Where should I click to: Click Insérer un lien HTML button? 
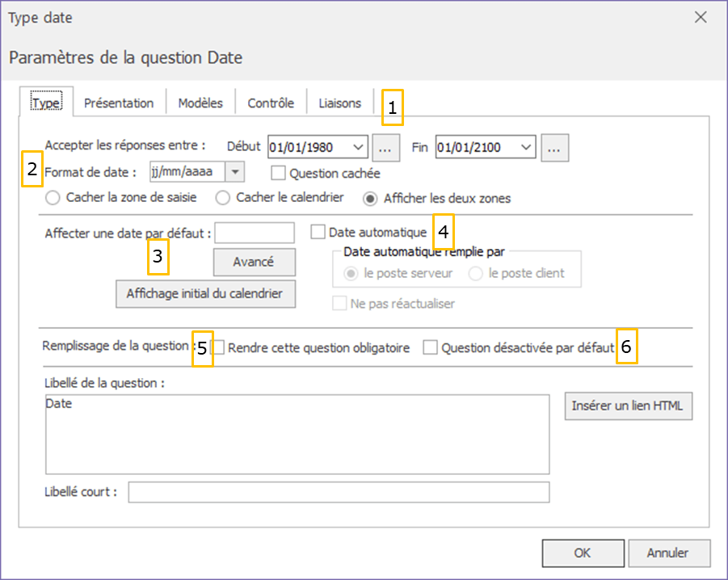(628, 406)
